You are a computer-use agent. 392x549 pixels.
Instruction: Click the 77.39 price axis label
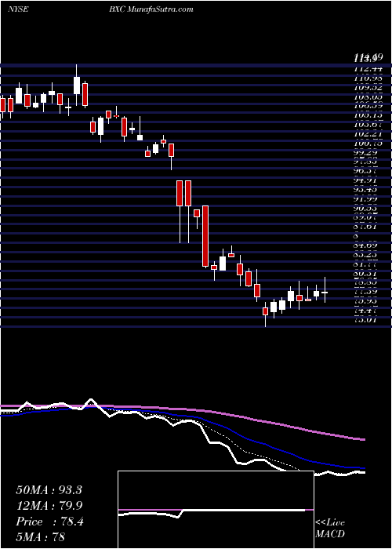coord(367,292)
